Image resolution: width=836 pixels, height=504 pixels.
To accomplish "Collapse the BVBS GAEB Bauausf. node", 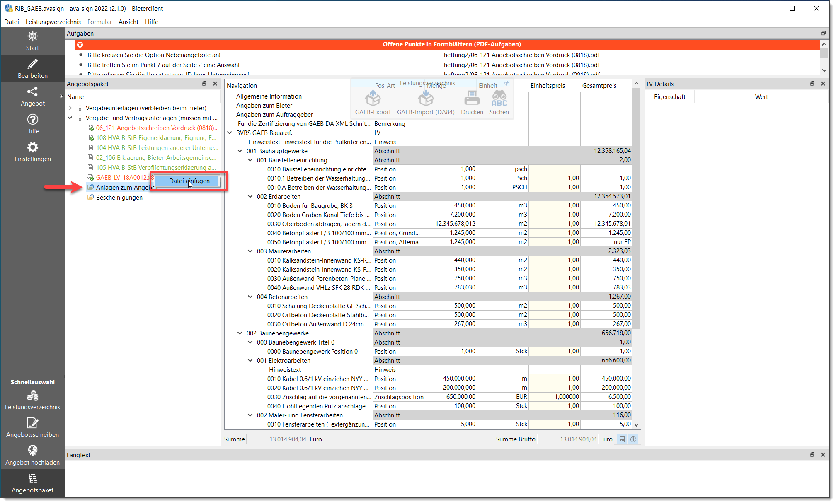I will [x=230, y=133].
